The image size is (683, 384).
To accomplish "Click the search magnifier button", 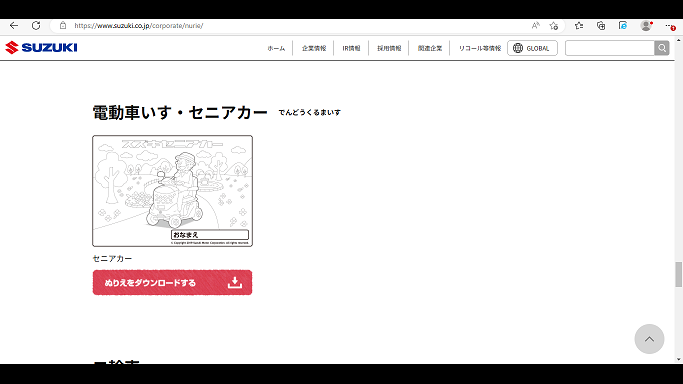I will pyautogui.click(x=662, y=48).
